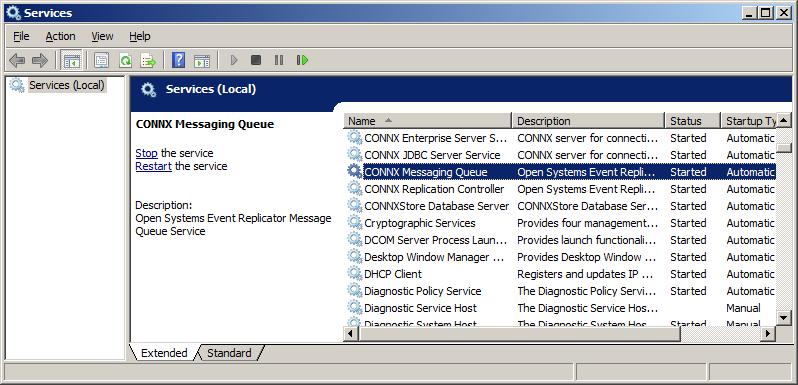Screen dimensions: 798x385
Task: Select Desktop Window Manager service name
Action: click(434, 257)
